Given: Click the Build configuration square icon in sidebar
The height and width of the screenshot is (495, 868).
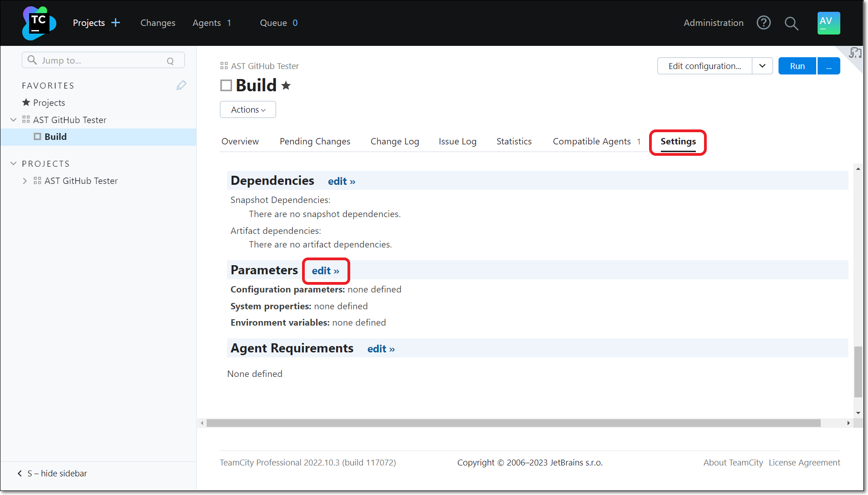Looking at the screenshot, I should (x=37, y=137).
